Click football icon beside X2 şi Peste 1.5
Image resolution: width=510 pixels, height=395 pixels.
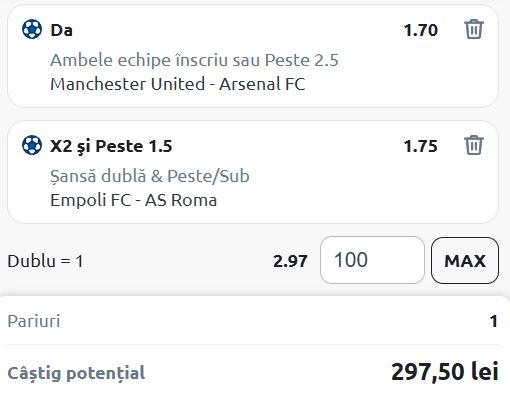point(32,145)
